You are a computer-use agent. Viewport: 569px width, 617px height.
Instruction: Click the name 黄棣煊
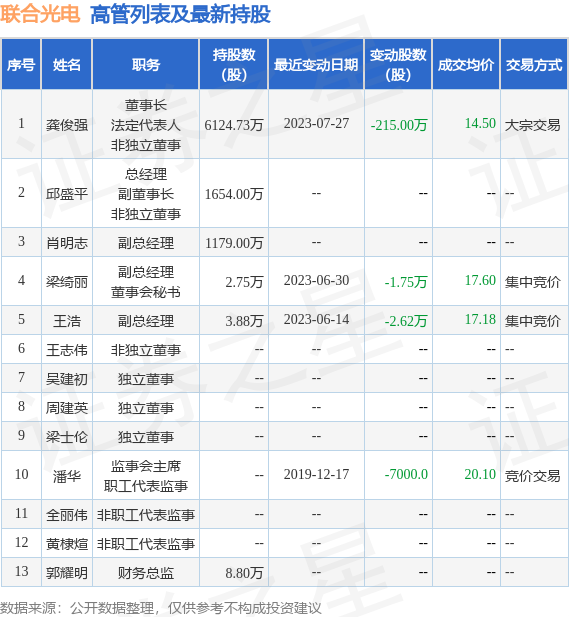67,544
